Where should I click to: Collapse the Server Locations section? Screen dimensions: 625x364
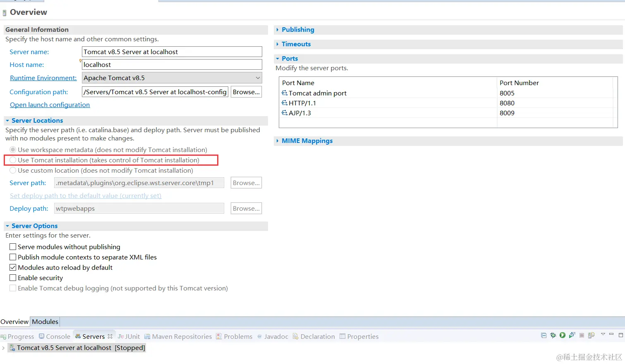point(7,121)
